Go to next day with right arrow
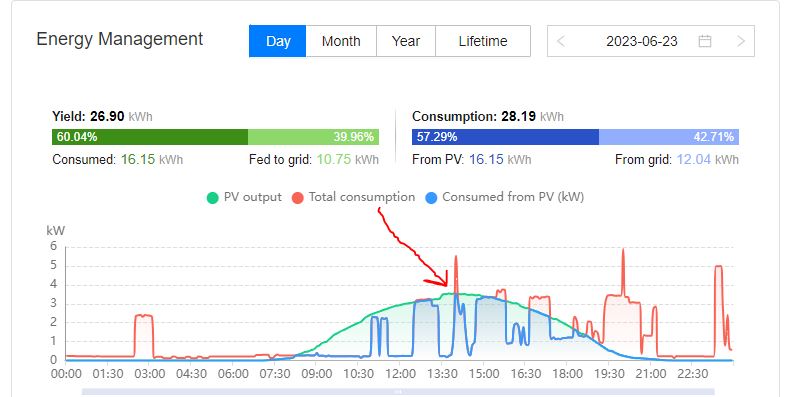The width and height of the screenshot is (796, 397). [x=741, y=41]
